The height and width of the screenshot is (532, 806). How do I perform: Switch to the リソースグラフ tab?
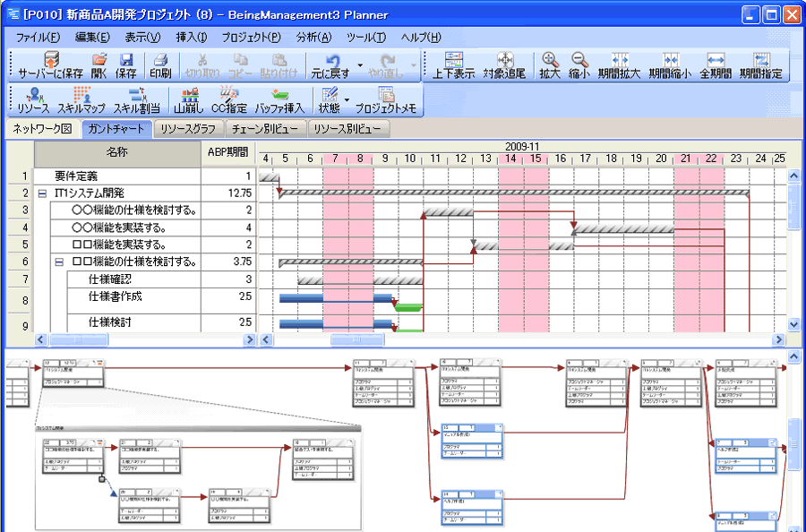pos(188,128)
